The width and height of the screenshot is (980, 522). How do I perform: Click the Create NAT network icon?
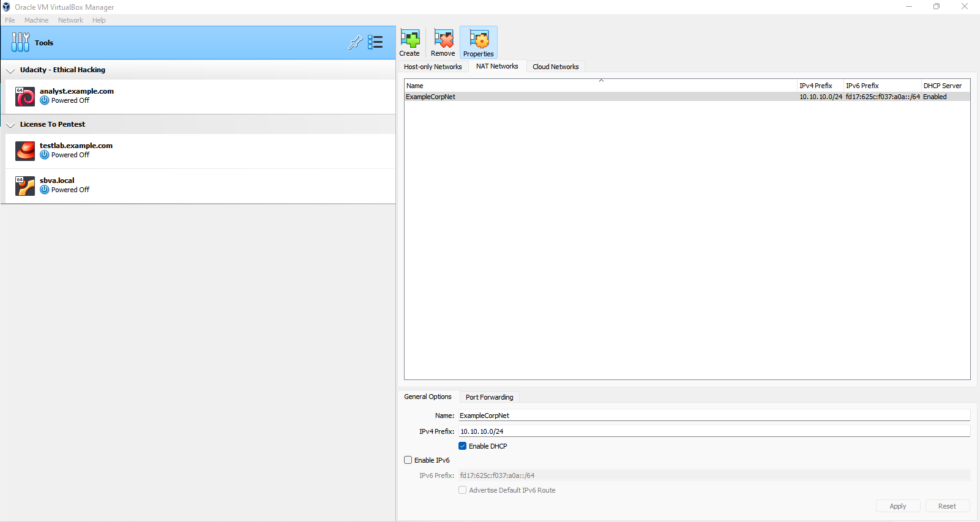click(410, 39)
